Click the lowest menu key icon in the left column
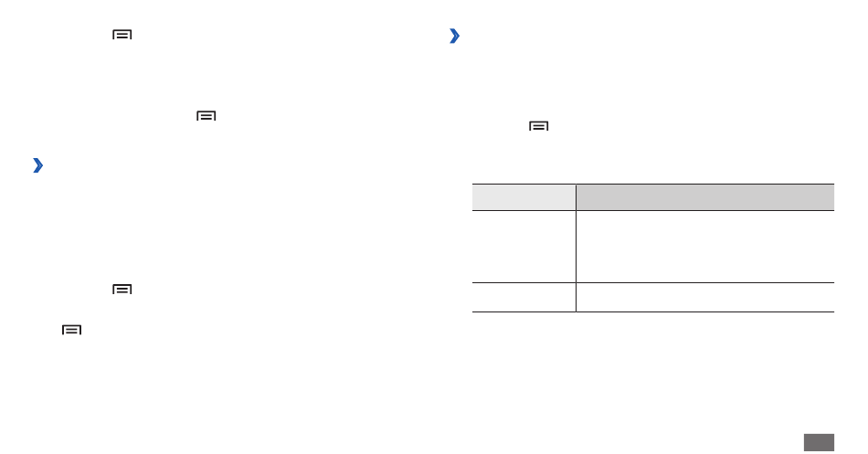Image resolution: width=868 pixels, height=454 pixels. (x=71, y=330)
